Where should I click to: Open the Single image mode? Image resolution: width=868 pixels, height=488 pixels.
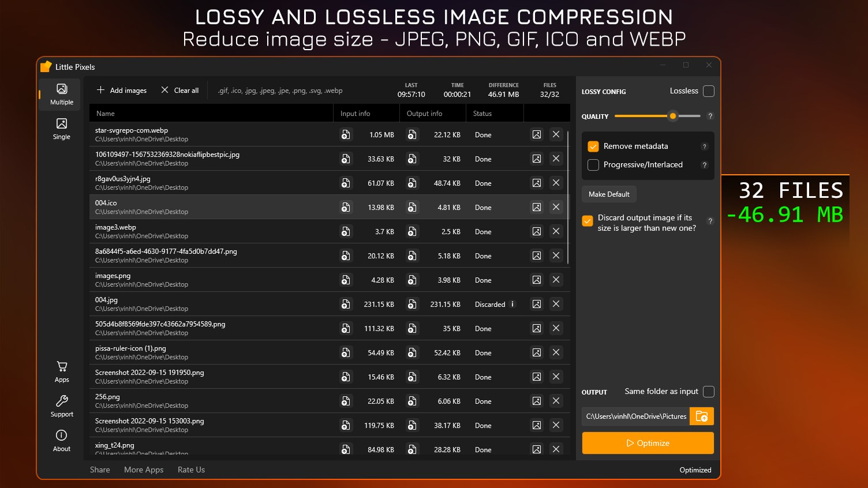point(61,129)
